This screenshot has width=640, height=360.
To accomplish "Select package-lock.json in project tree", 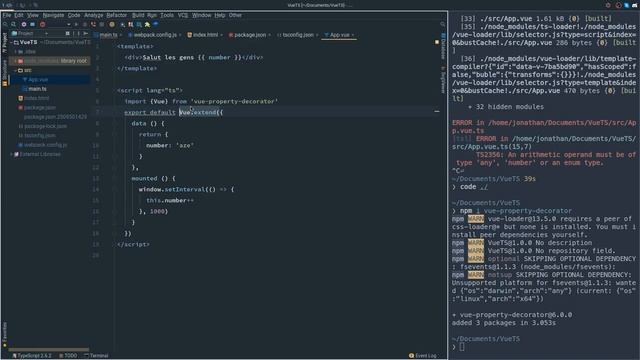I will click(x=45, y=126).
